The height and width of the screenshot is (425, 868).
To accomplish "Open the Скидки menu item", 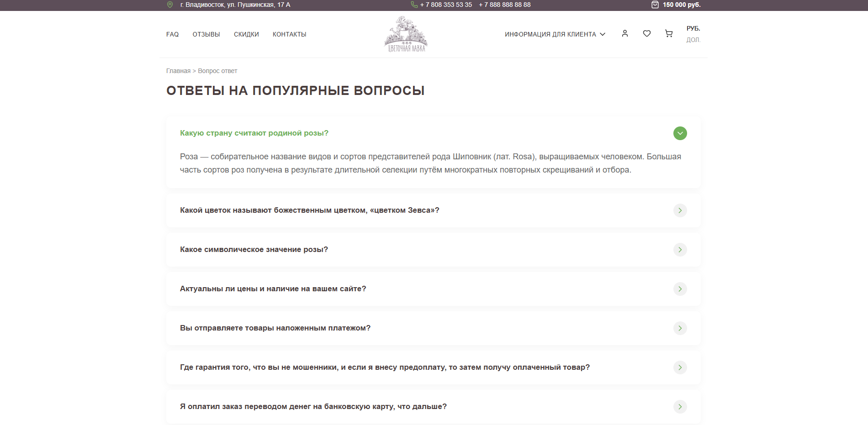I will 246,34.
